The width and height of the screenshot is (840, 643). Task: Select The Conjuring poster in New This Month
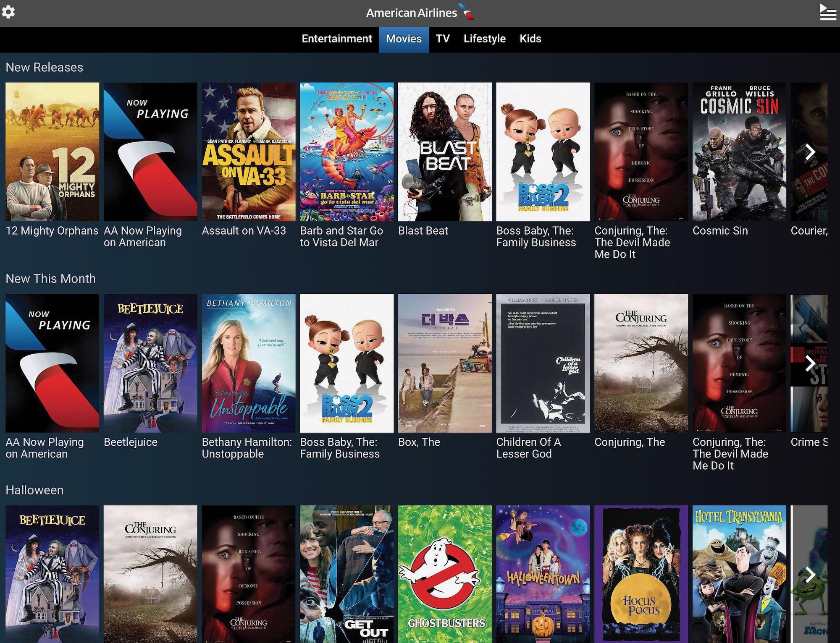641,363
